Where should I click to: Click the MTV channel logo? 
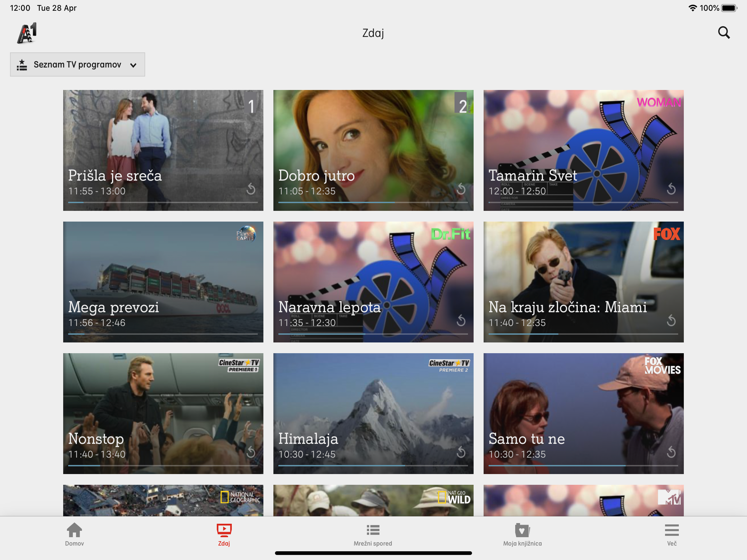(x=669, y=497)
